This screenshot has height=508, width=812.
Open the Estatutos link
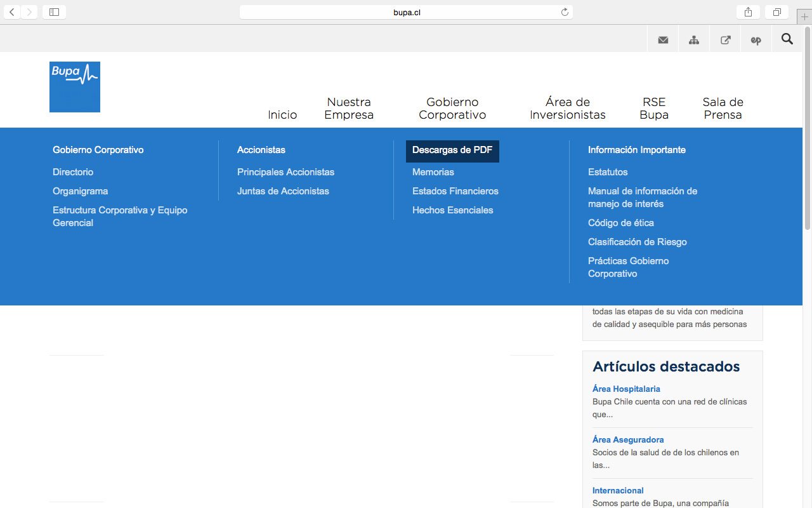[x=608, y=172]
